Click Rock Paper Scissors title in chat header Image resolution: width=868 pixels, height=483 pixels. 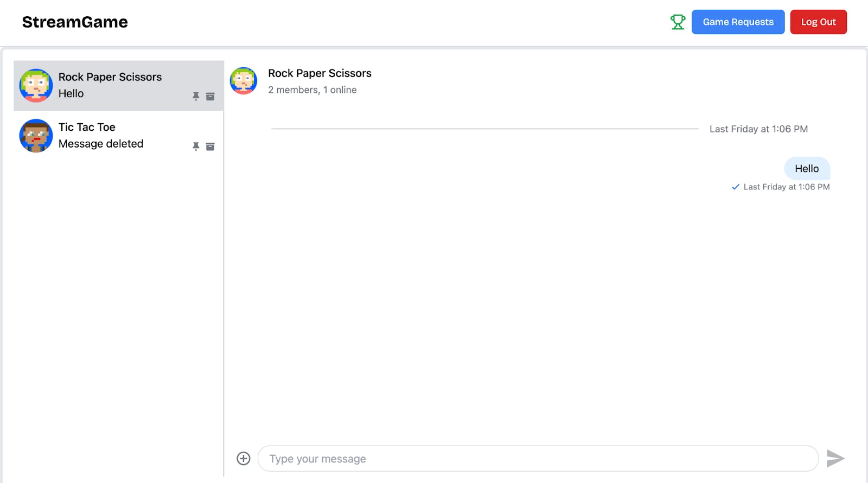coord(320,73)
